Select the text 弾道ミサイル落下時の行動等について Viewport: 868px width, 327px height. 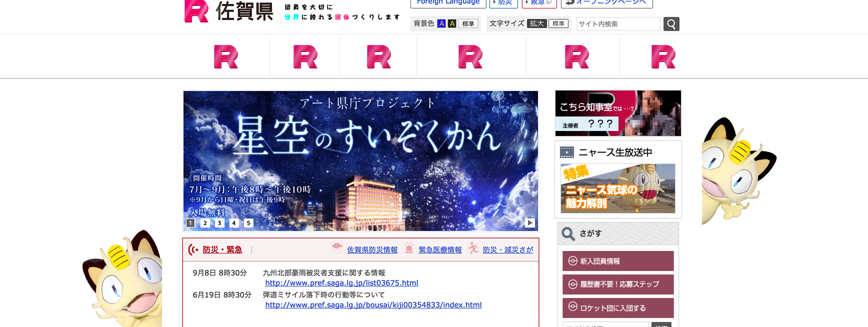click(324, 294)
